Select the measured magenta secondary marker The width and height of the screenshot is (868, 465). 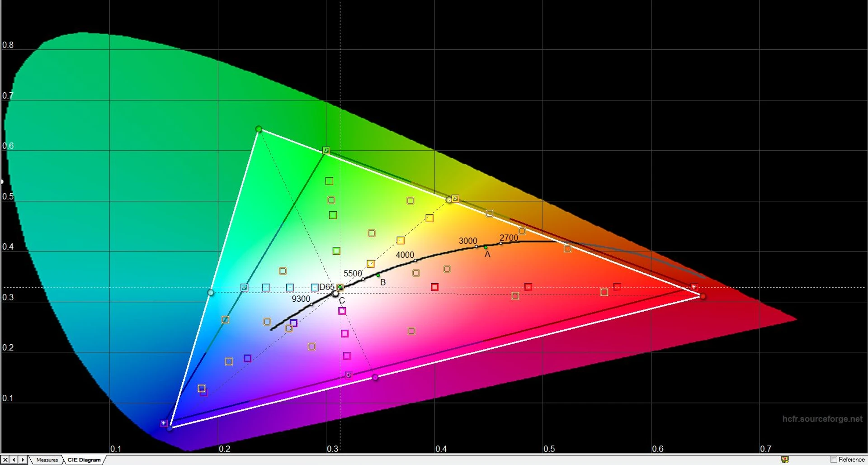click(x=349, y=375)
